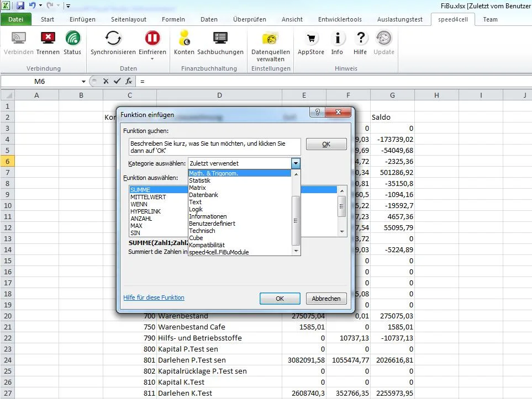Image resolution: width=532 pixels, height=399 pixels.
Task: Click the fx insert function icon
Action: click(x=129, y=81)
